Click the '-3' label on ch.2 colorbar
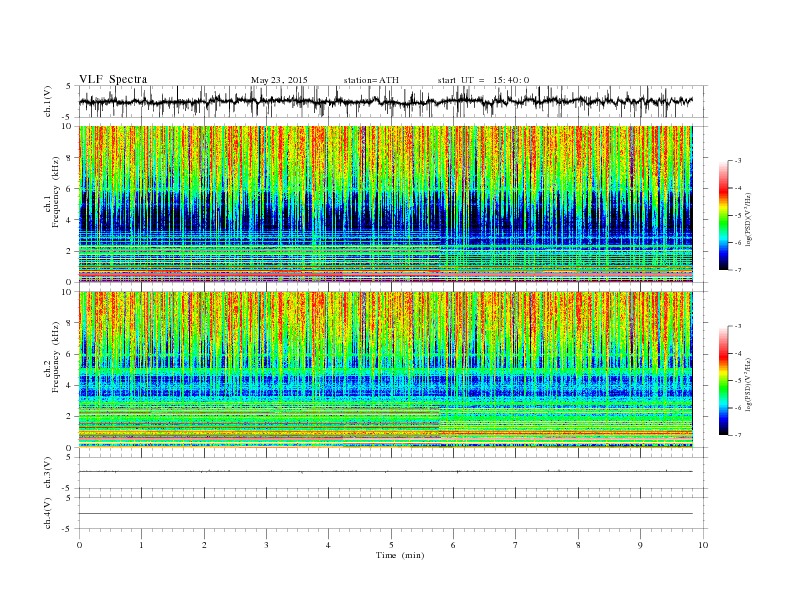The width and height of the screenshot is (792, 612). click(x=738, y=326)
